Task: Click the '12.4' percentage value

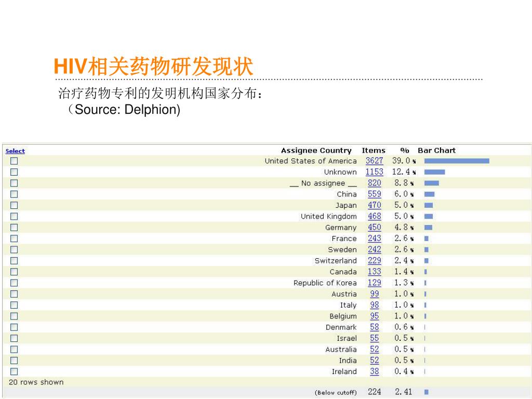Action: tap(402, 172)
